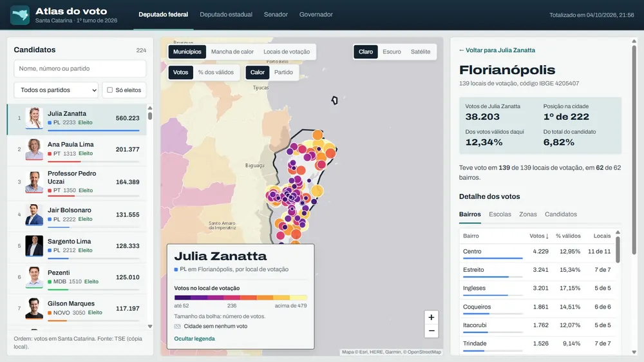644x362 pixels.
Task: Switch to Escolas detail tab
Action: click(x=500, y=214)
